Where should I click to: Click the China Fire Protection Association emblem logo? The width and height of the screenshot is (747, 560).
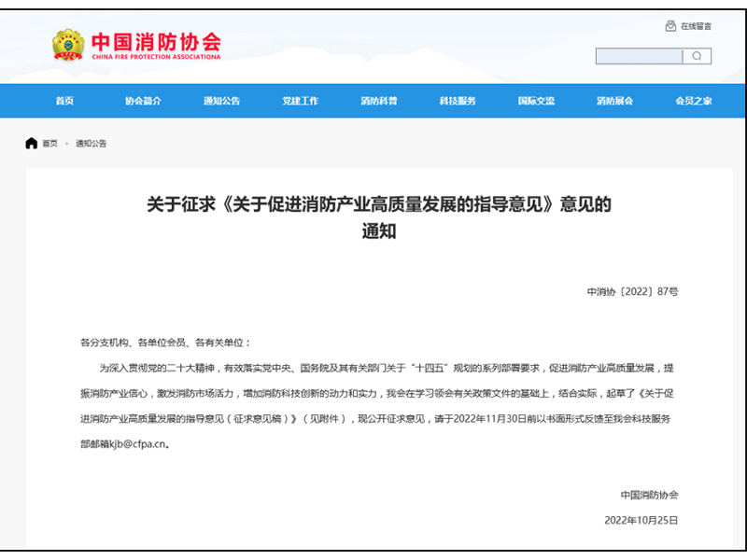click(x=67, y=45)
